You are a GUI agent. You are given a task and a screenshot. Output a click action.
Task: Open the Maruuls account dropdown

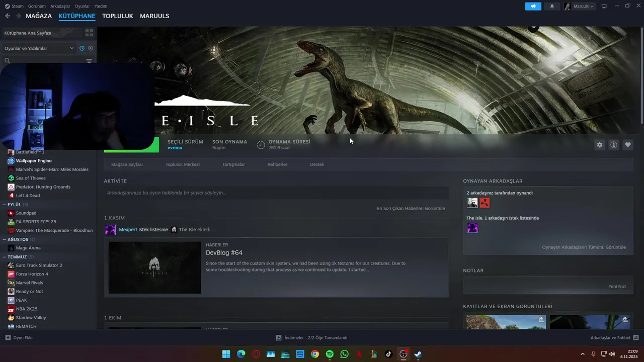[x=579, y=6]
